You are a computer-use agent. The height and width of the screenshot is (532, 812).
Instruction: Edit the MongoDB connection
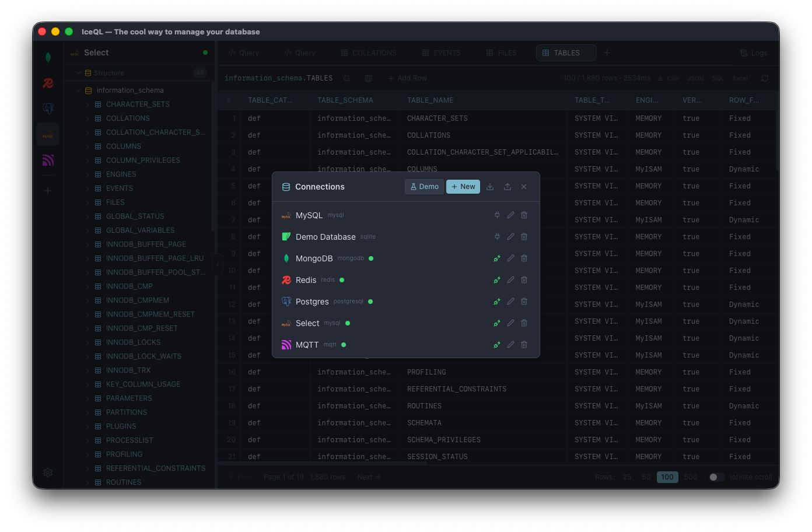coord(510,258)
